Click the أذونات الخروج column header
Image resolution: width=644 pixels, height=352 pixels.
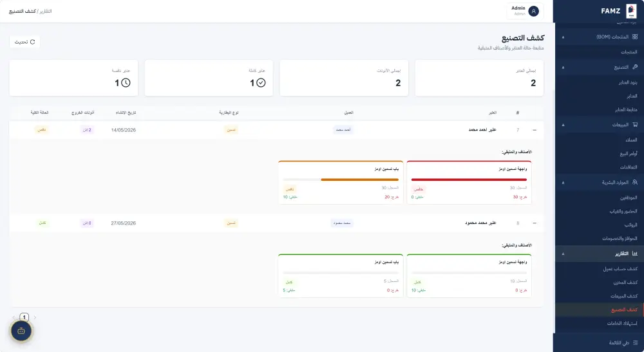(83, 113)
